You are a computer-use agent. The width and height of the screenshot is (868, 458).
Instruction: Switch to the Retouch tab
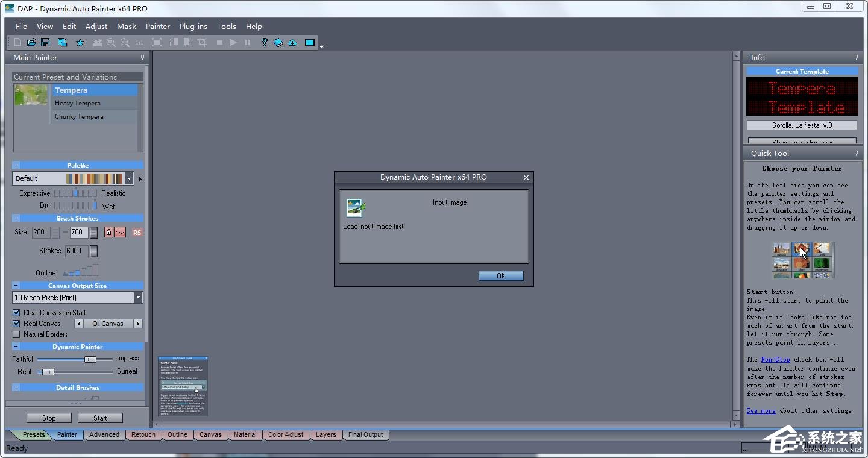coord(143,434)
